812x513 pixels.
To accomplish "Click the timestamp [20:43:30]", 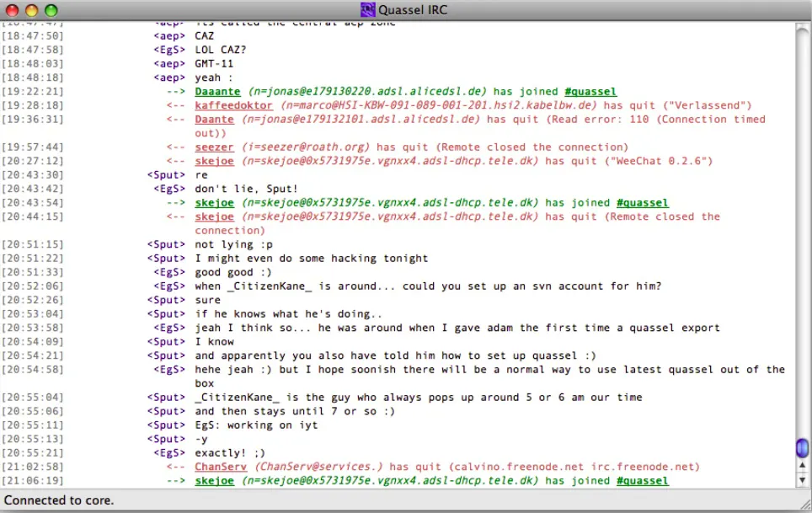I will [33, 175].
